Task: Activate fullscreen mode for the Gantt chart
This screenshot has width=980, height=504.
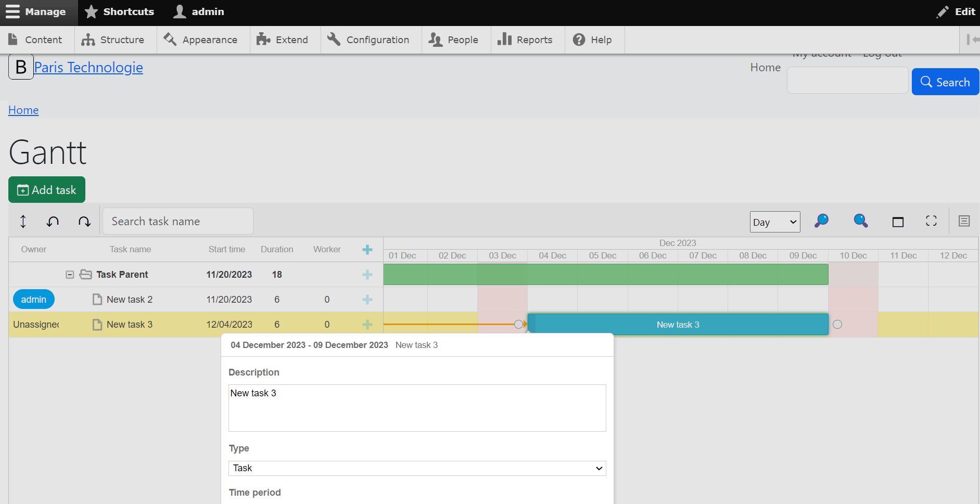Action: click(931, 221)
